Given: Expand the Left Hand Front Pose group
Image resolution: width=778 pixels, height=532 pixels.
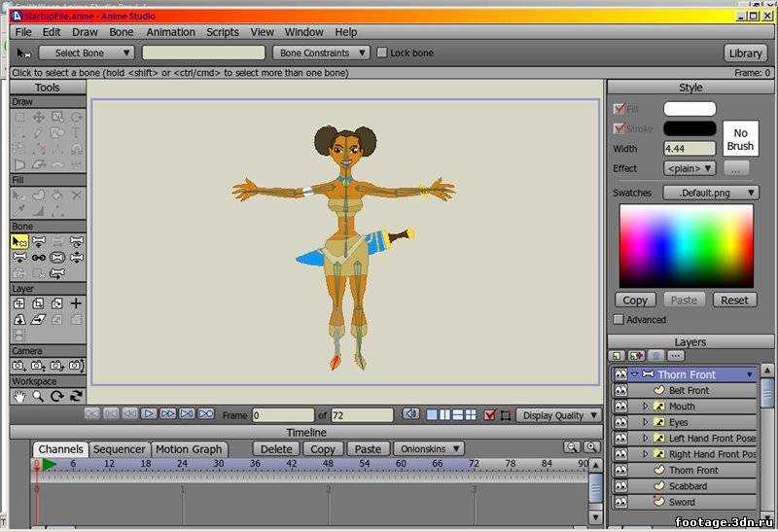Looking at the screenshot, I should 645,438.
